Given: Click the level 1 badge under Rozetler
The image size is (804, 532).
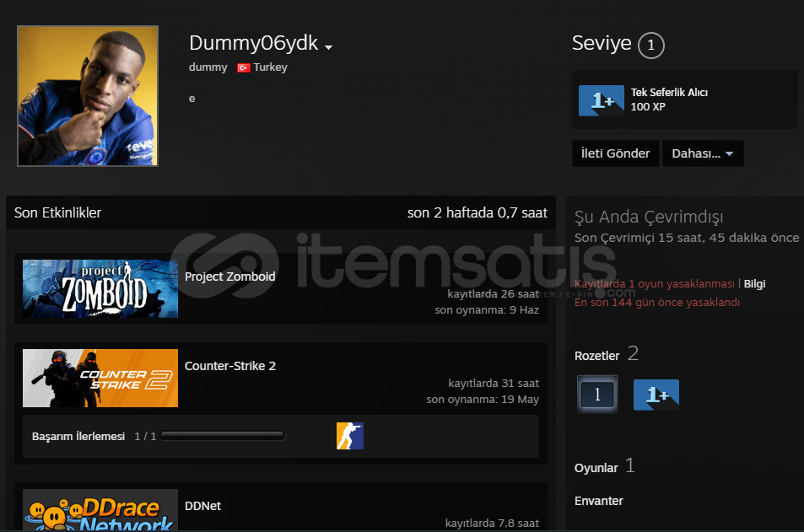Looking at the screenshot, I should tap(597, 394).
